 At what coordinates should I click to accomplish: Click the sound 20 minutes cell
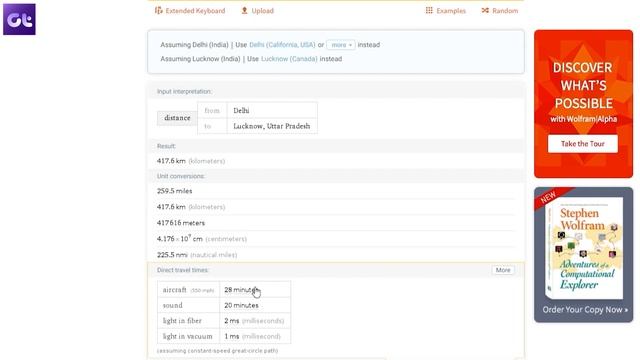click(255, 305)
